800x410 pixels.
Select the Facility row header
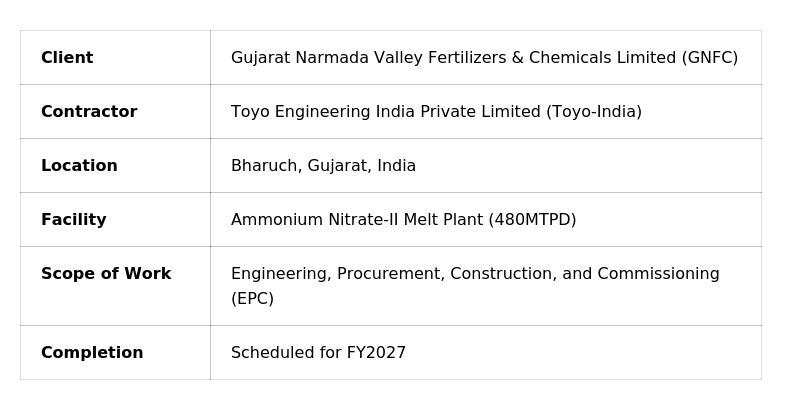pyautogui.click(x=73, y=220)
